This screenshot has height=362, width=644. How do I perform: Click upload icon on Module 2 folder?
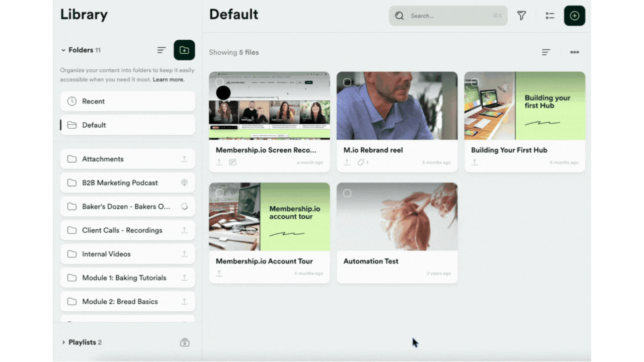click(x=184, y=302)
